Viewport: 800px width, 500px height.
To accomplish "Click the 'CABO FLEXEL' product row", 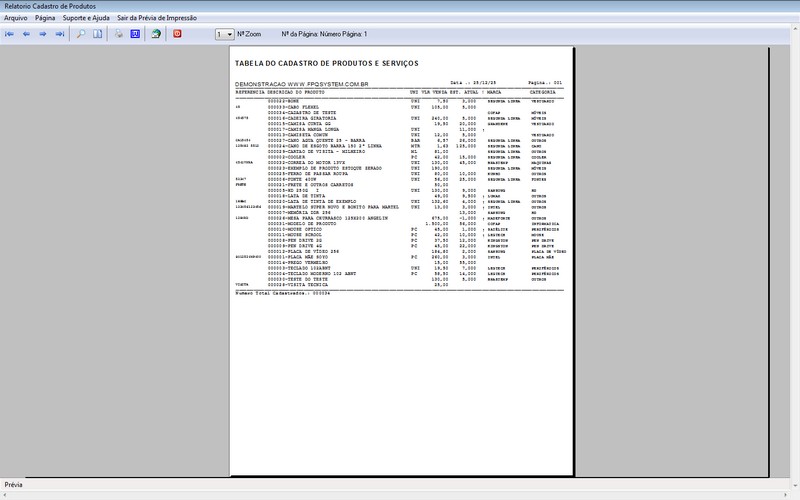I will (399, 107).
